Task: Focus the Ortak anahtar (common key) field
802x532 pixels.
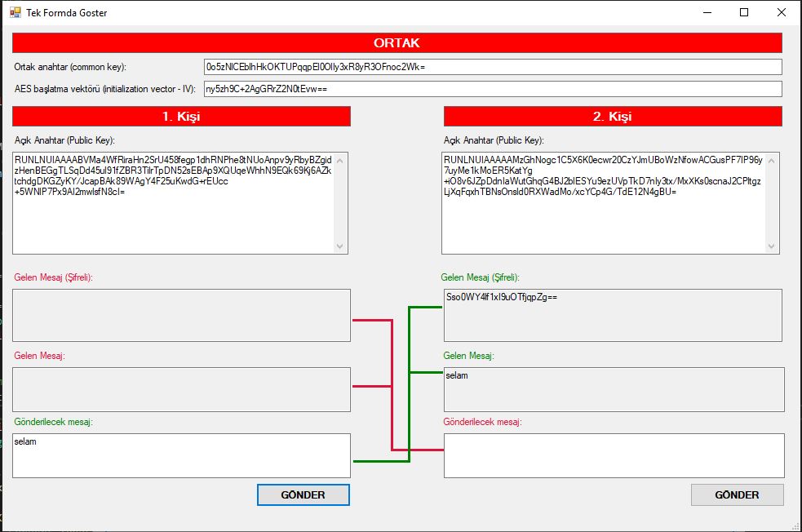Action: click(493, 67)
